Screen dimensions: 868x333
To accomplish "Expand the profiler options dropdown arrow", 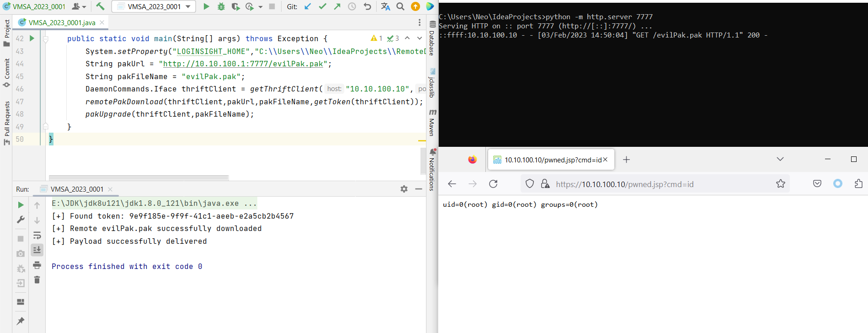I will coord(261,7).
